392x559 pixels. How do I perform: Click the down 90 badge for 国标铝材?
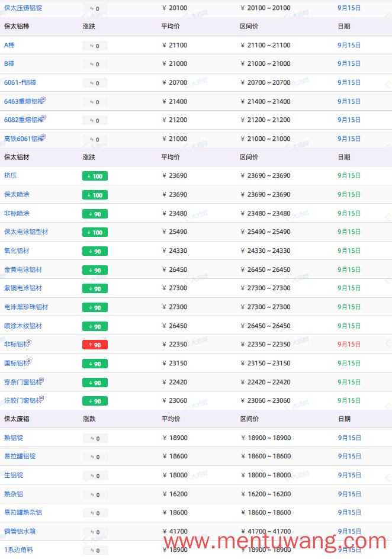point(95,364)
